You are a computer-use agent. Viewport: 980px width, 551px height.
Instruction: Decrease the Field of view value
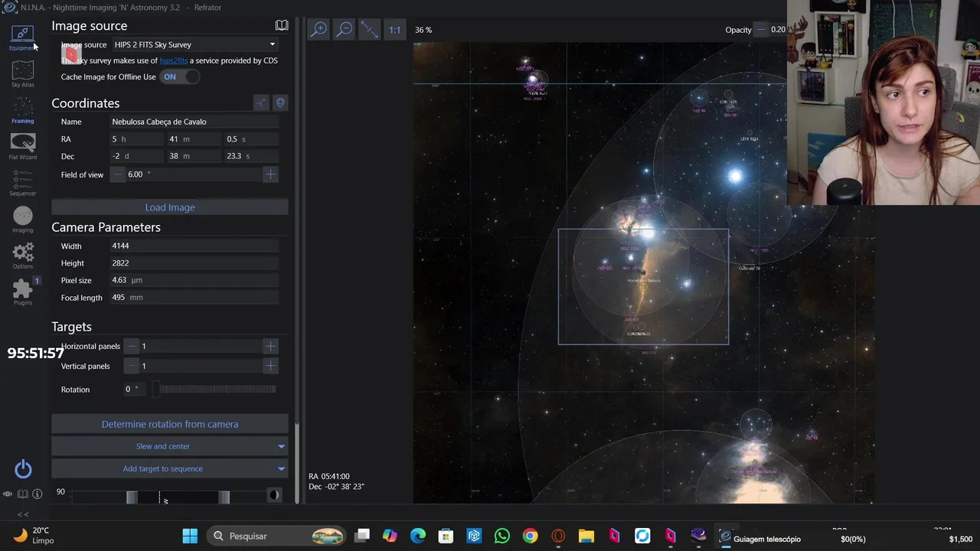(x=118, y=174)
